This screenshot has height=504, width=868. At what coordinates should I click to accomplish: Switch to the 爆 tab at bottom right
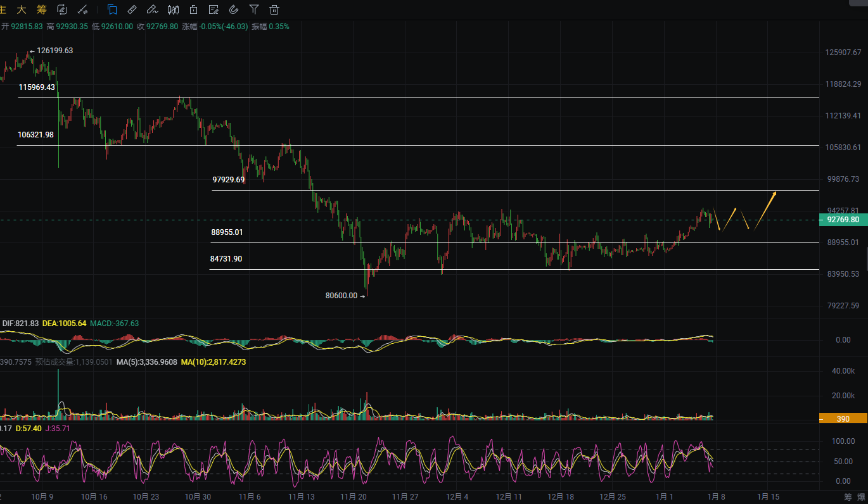(x=862, y=497)
